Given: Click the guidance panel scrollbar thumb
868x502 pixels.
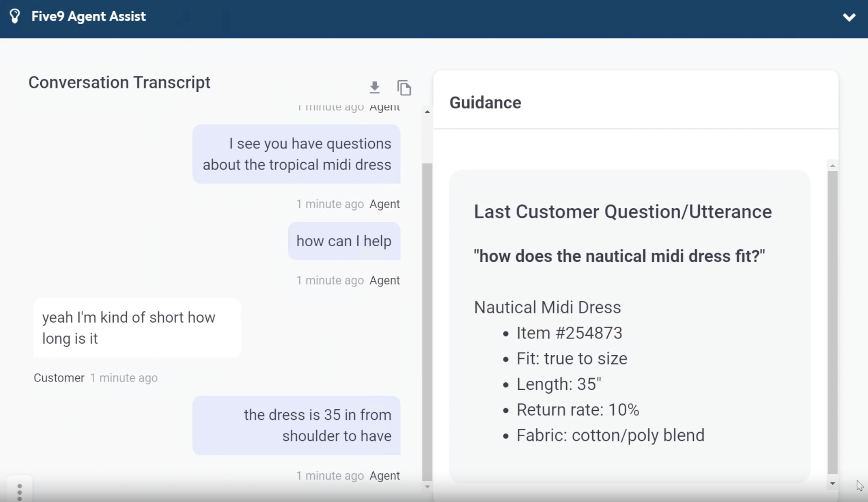Looking at the screenshot, I should [x=832, y=322].
